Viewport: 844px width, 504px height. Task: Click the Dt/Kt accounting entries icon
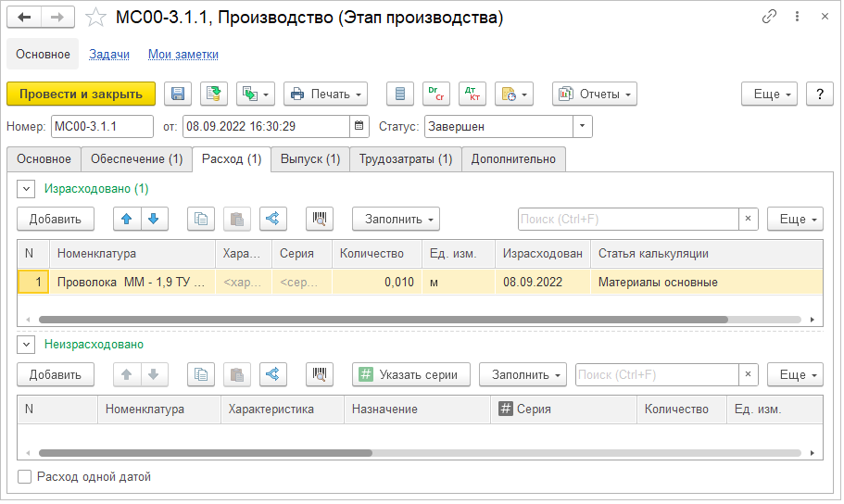click(x=472, y=94)
